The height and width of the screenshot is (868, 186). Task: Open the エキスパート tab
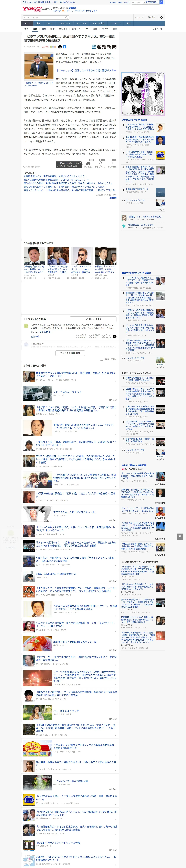pyautogui.click(x=64, y=23)
